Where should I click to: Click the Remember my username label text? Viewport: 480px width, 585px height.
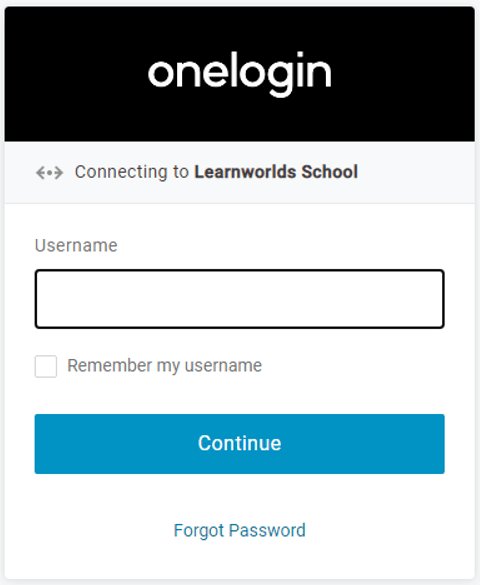[x=164, y=366]
